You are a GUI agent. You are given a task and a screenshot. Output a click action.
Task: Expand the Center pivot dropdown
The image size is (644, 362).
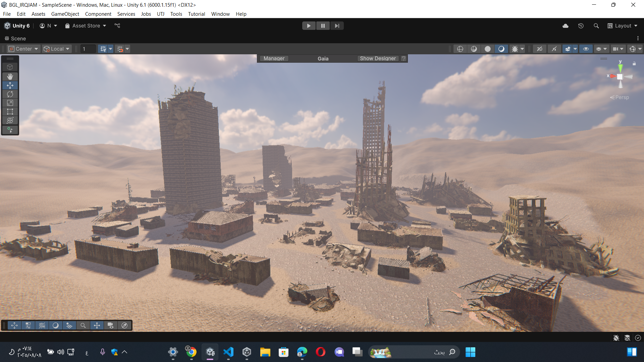pyautogui.click(x=24, y=49)
